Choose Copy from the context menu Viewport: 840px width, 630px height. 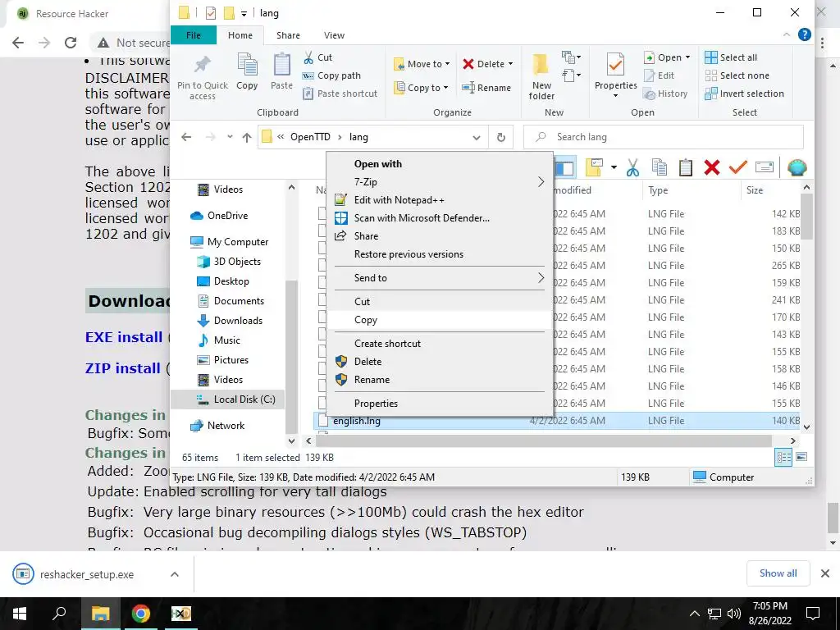click(440, 320)
